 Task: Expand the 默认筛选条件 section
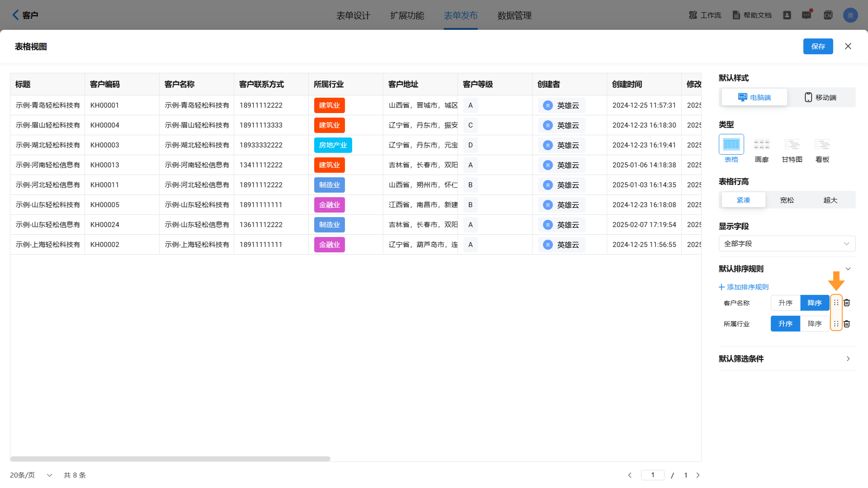click(x=848, y=359)
